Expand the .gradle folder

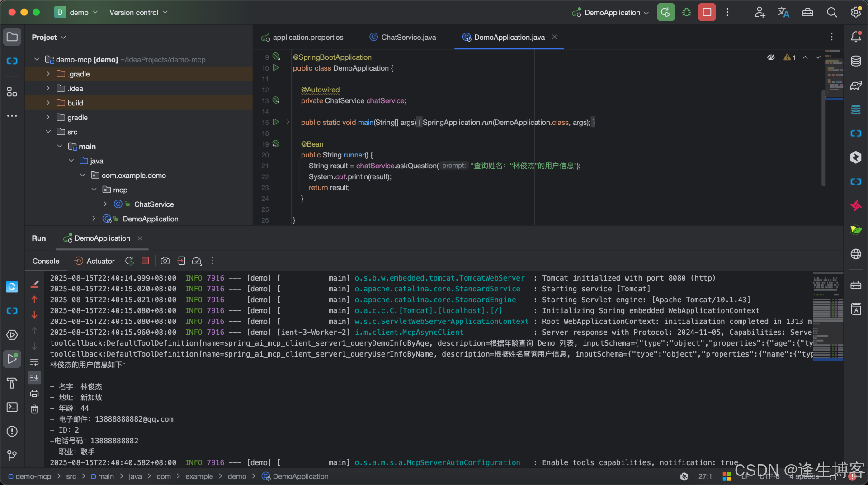click(x=48, y=74)
